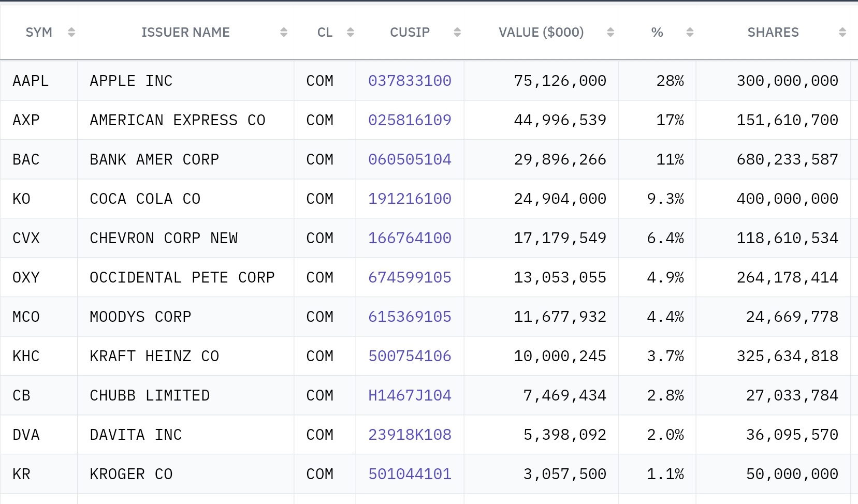Click DAVITA INC issuer name
The width and height of the screenshot is (858, 504).
coord(136,435)
